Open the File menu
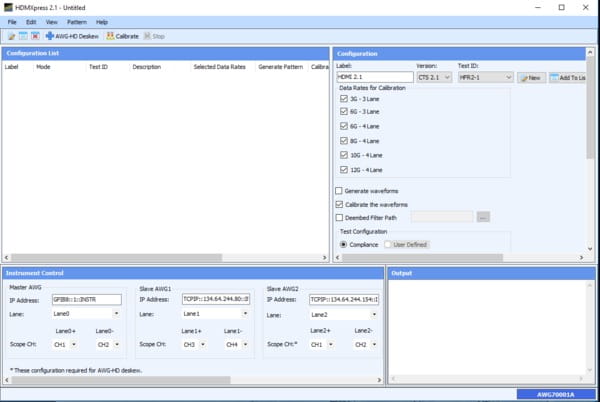This screenshot has height=402, width=600. [12, 22]
